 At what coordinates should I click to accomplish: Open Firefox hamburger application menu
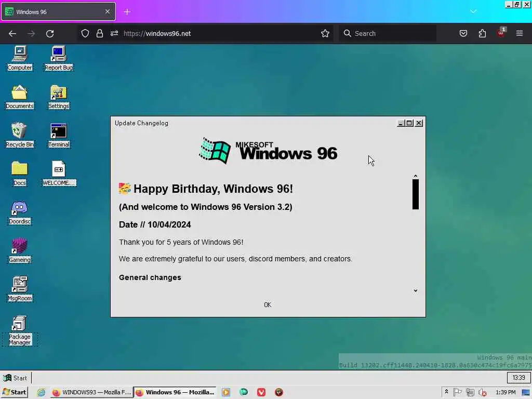point(520,33)
